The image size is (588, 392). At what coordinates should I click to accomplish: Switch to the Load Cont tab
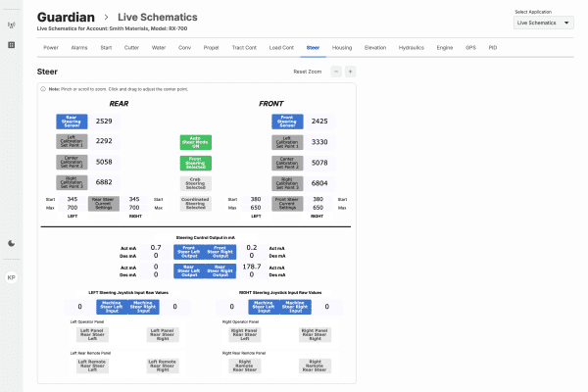(281, 48)
